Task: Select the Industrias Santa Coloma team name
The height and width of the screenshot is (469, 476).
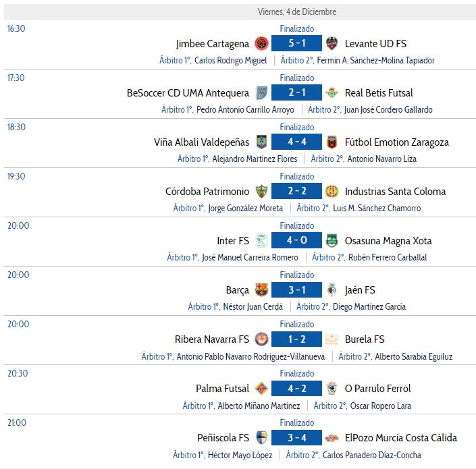Action: pyautogui.click(x=395, y=192)
